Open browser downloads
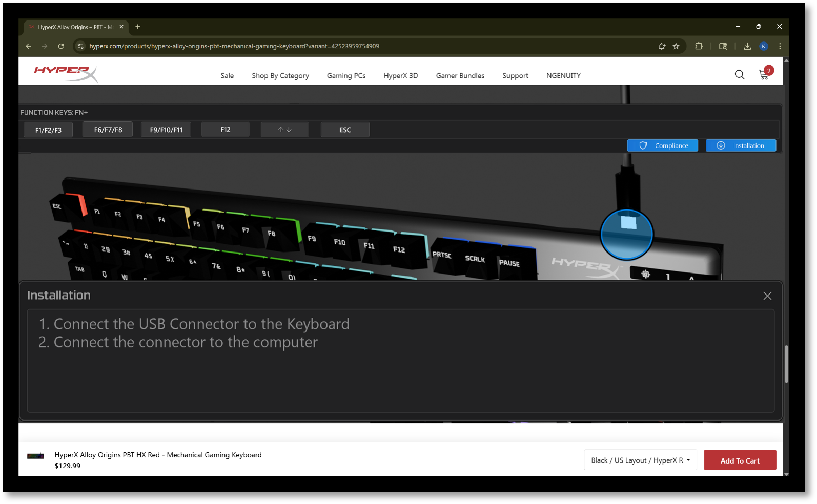This screenshot has width=817, height=504. point(747,46)
